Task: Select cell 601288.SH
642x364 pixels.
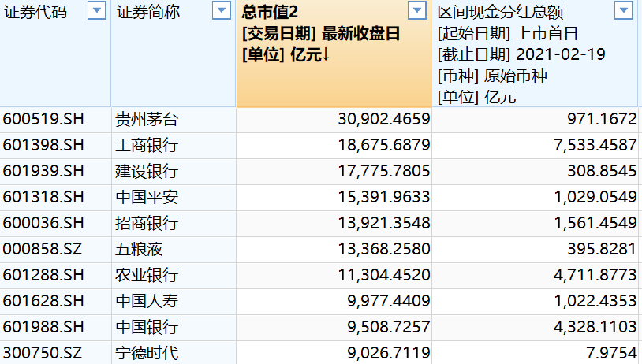Action: [55, 275]
